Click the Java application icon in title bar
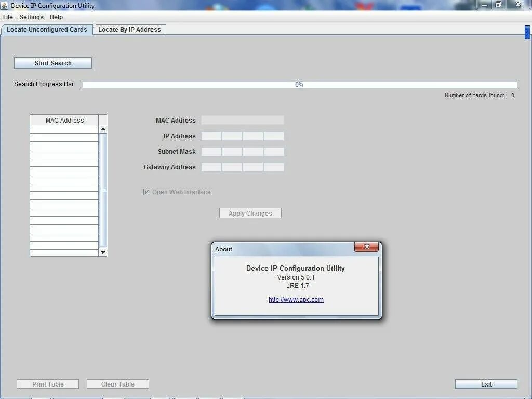 click(x=4, y=5)
